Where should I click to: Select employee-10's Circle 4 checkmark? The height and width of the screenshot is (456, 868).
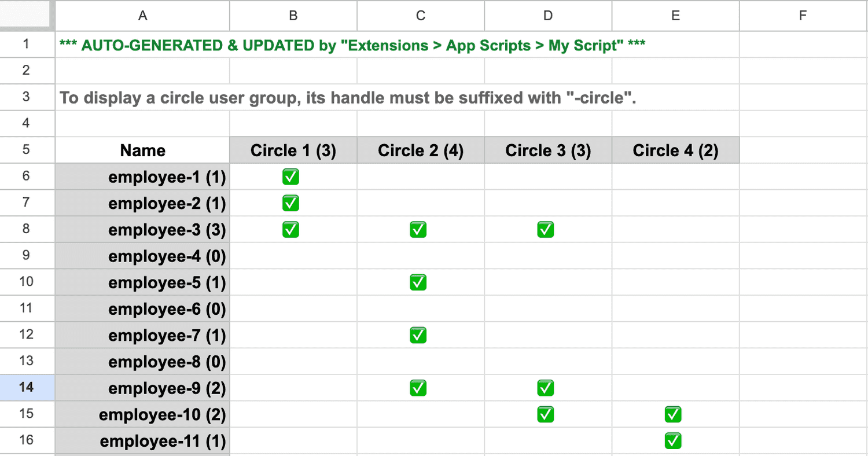click(x=672, y=414)
